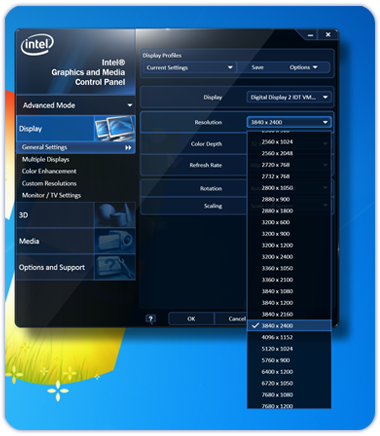
Task: Open Custom Resolutions settings
Action: point(49,183)
